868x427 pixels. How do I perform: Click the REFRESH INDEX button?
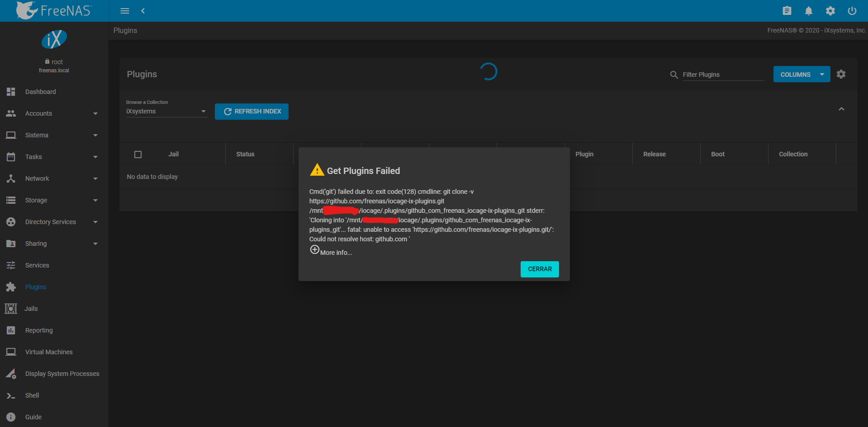(x=251, y=112)
